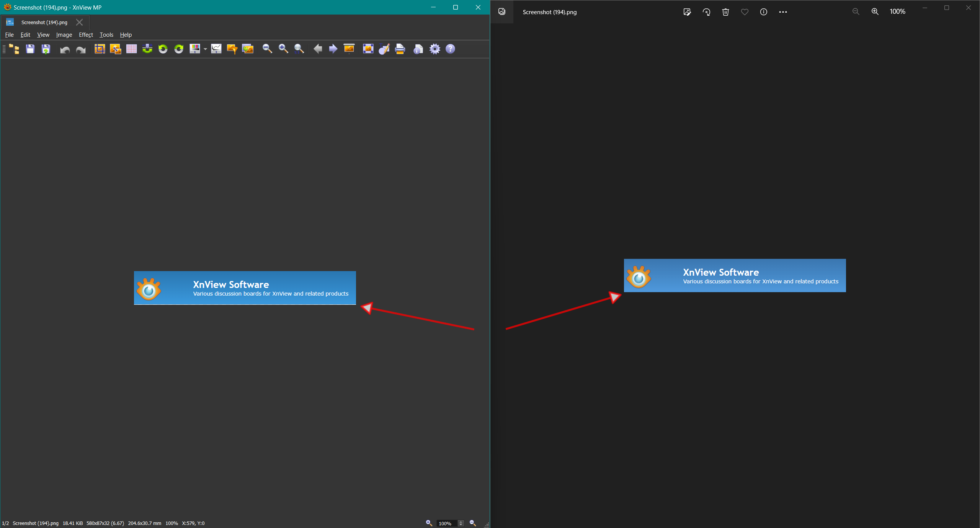Open the Effect menu
The width and height of the screenshot is (980, 528).
click(86, 35)
